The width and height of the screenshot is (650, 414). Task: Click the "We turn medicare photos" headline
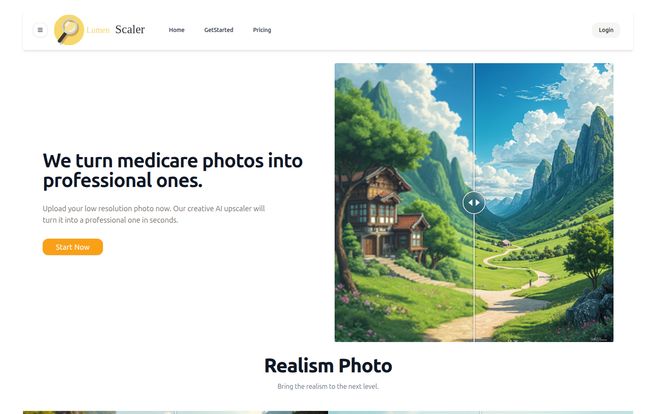pyautogui.click(x=172, y=170)
